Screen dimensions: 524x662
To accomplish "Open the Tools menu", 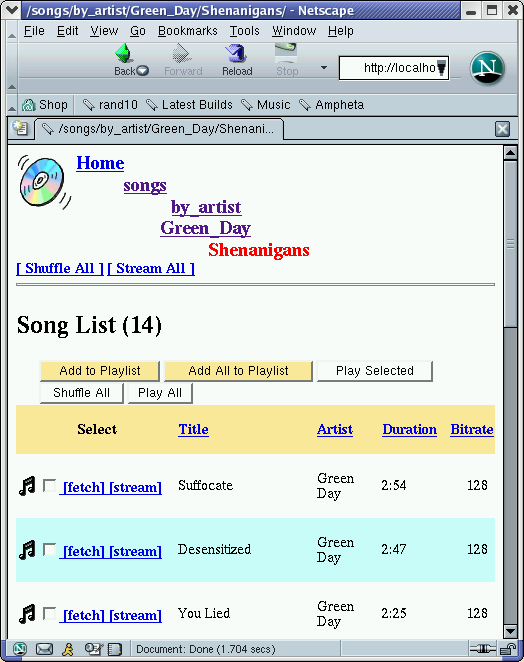I will coord(244,31).
